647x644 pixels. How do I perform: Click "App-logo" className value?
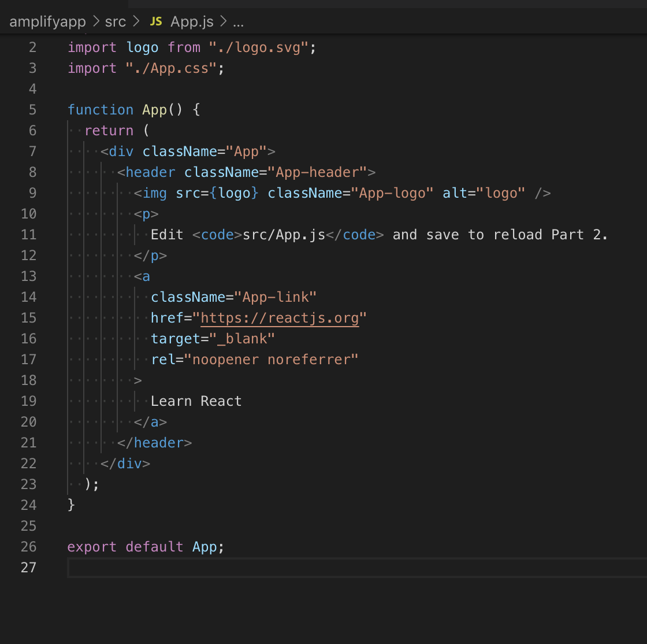[392, 193]
